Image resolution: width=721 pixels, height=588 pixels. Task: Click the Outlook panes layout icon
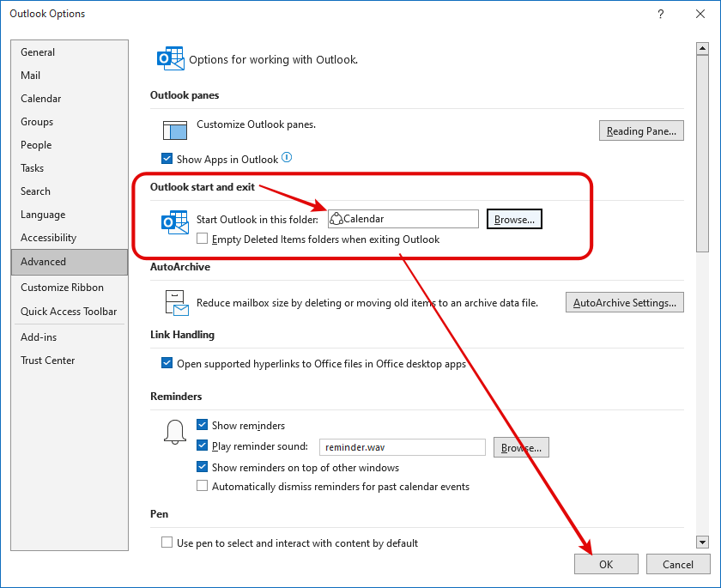[x=175, y=130]
